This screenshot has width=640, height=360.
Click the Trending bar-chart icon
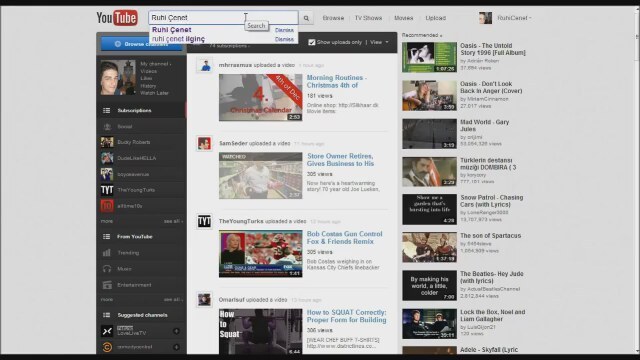pos(107,253)
